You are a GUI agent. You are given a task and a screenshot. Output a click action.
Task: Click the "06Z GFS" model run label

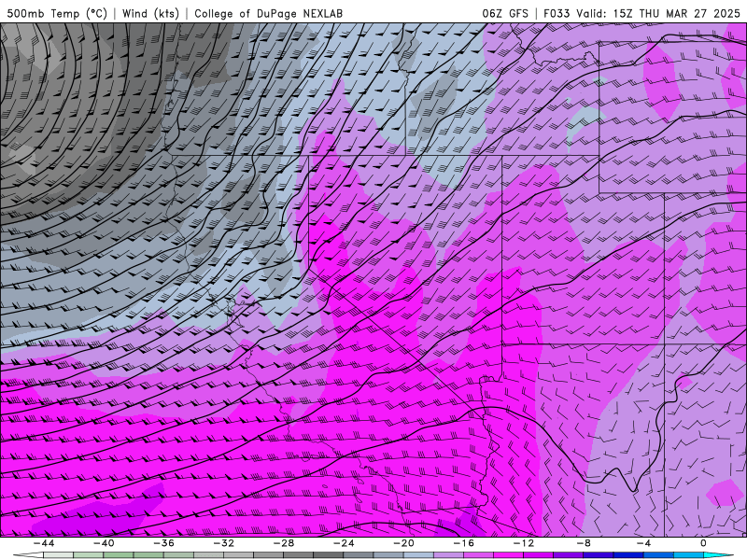[x=505, y=14]
